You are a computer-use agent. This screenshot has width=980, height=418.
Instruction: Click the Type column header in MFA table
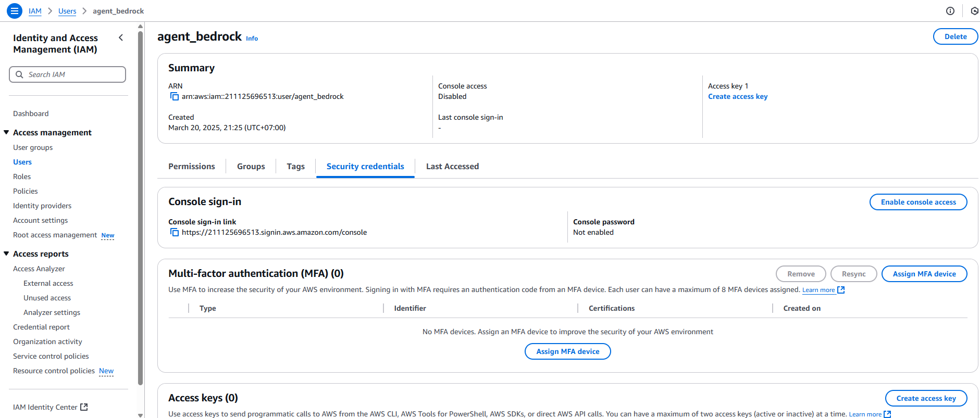208,308
